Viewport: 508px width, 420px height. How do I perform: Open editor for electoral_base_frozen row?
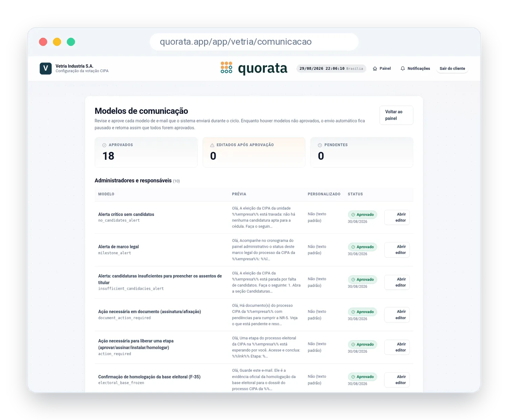(x=397, y=380)
